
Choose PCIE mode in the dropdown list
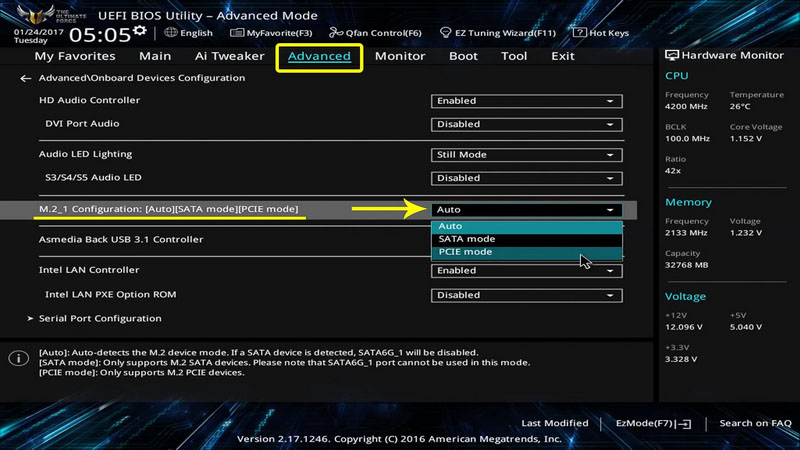pos(527,252)
